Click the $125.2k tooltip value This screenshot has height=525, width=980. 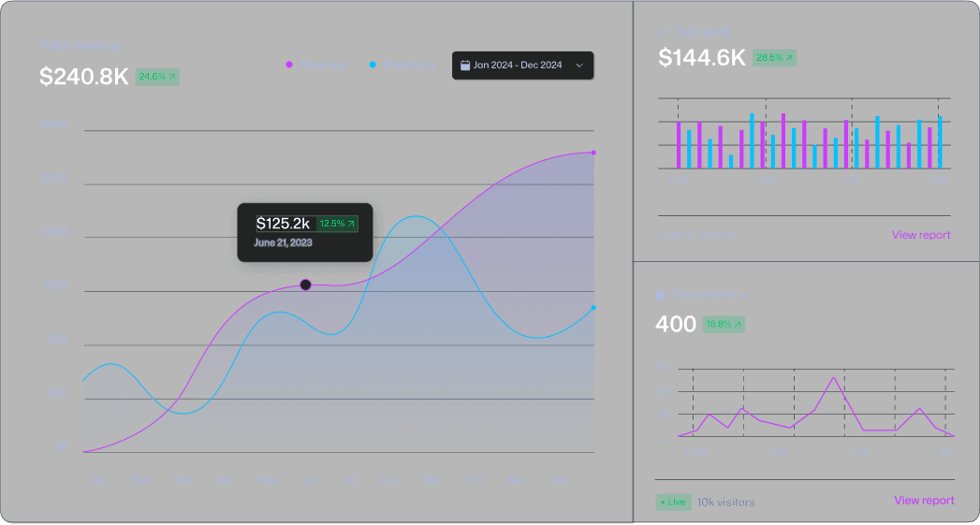pos(283,223)
